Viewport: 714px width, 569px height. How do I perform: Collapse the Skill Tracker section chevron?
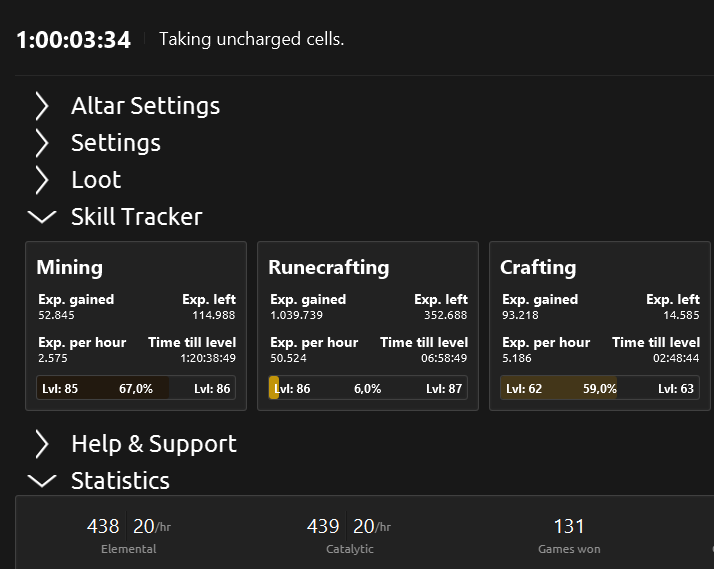point(42,217)
